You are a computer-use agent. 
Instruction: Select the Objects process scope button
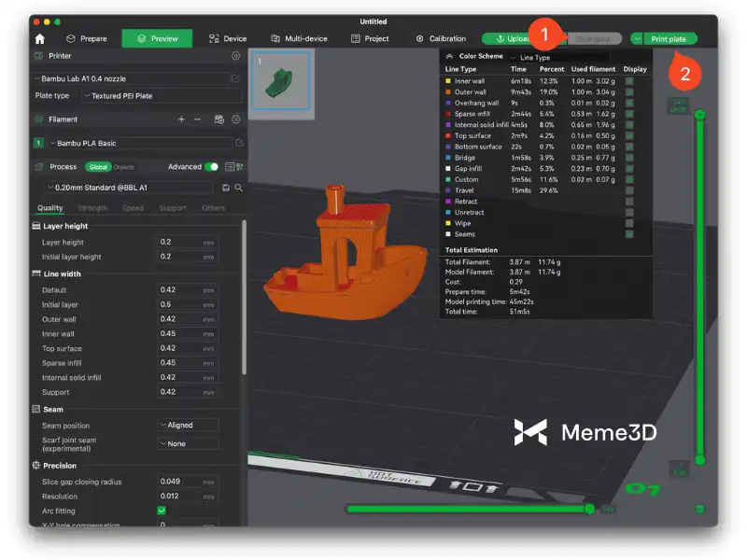[123, 167]
